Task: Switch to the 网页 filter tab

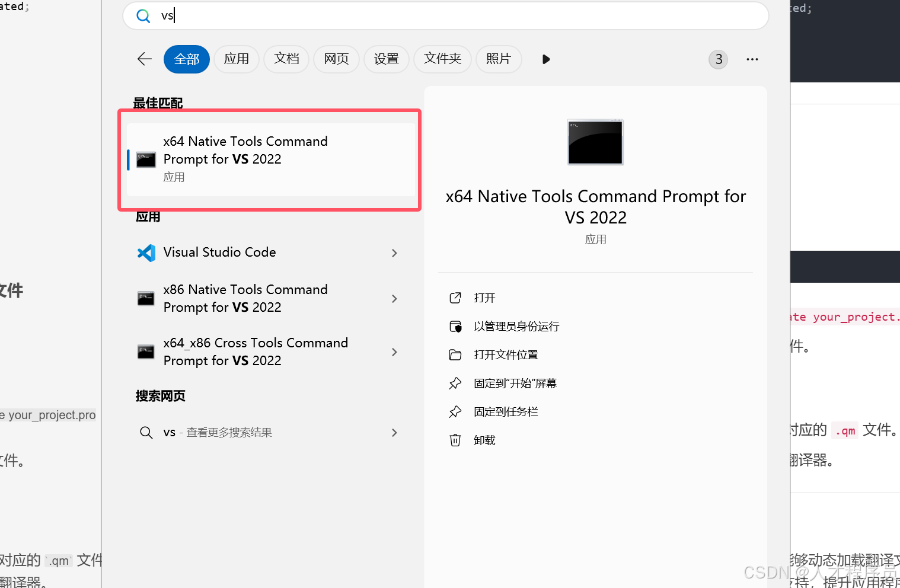Action: (336, 59)
